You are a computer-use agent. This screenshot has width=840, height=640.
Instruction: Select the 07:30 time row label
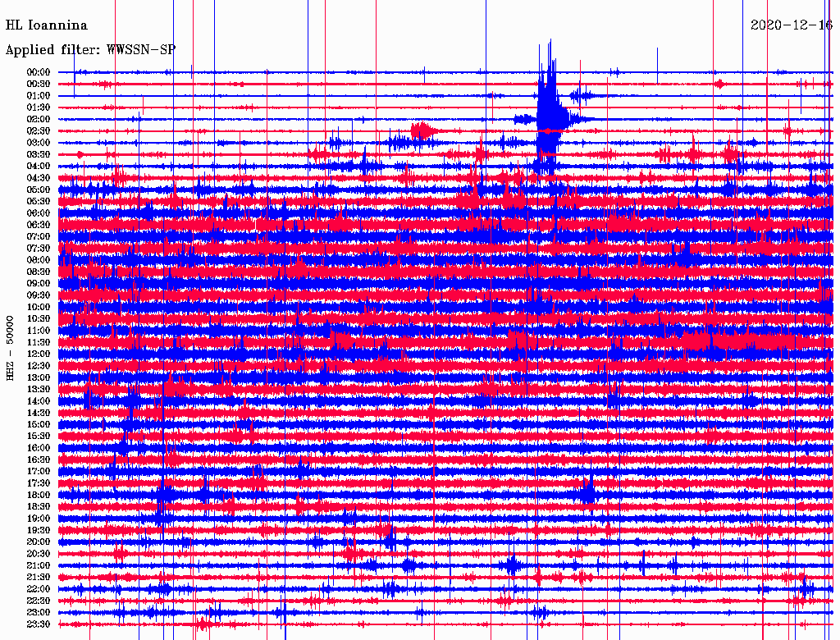point(39,249)
